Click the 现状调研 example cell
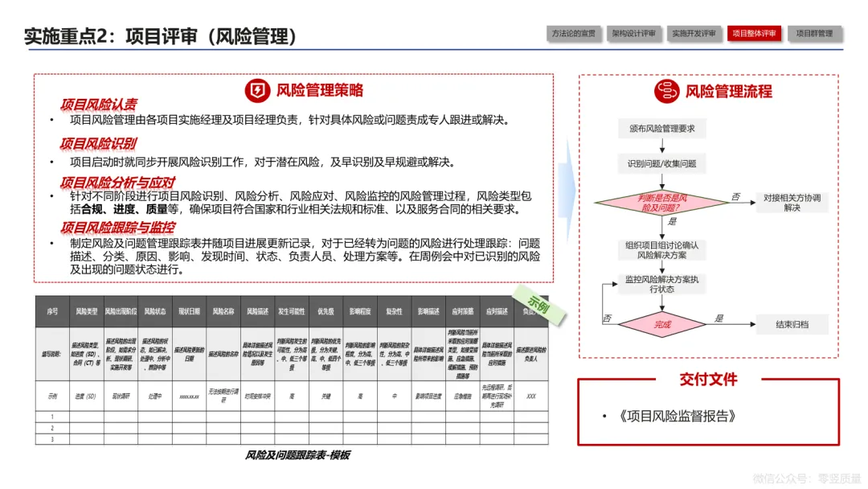The width and height of the screenshot is (868, 489). click(x=121, y=396)
